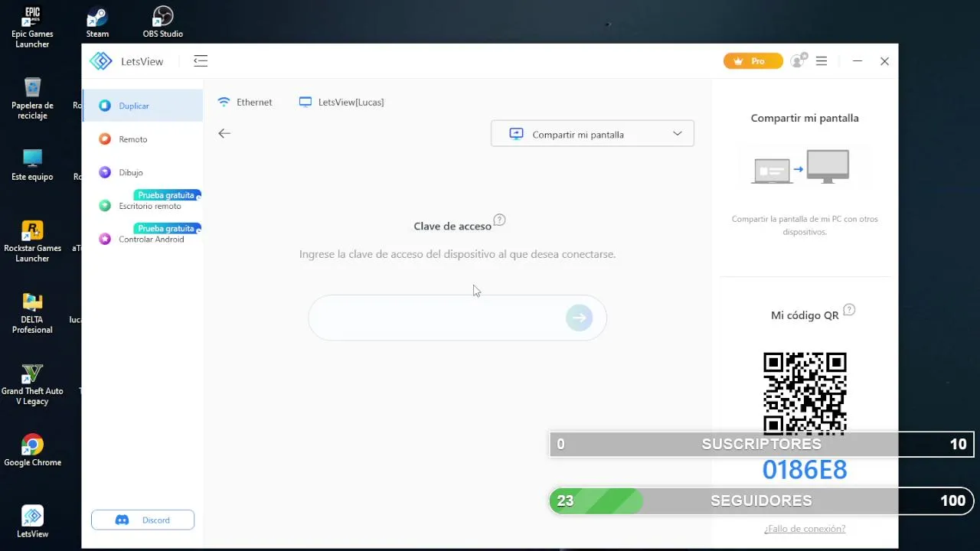Image resolution: width=980 pixels, height=551 pixels.
Task: Click the LetsView logo icon
Action: (100, 61)
